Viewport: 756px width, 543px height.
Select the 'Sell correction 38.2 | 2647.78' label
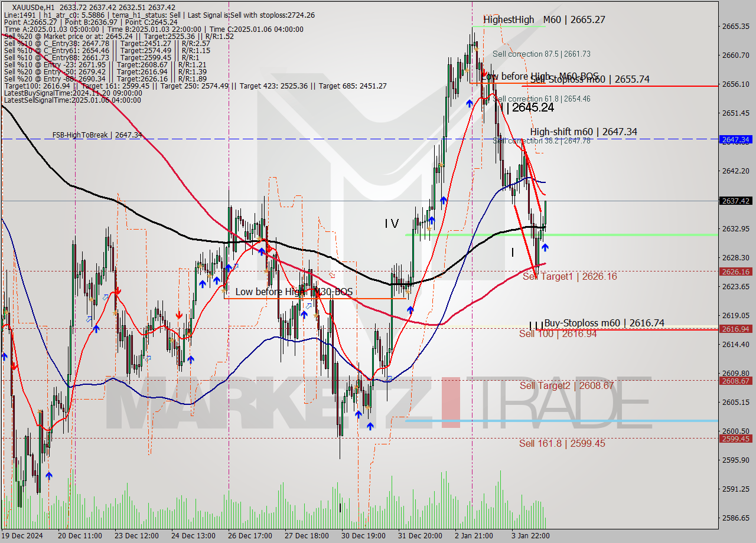pyautogui.click(x=542, y=140)
